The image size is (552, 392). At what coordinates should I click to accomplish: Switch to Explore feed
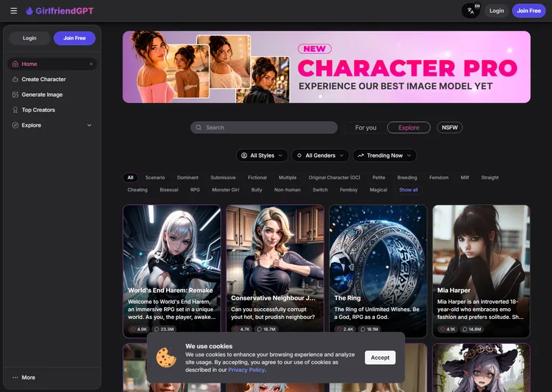(409, 128)
